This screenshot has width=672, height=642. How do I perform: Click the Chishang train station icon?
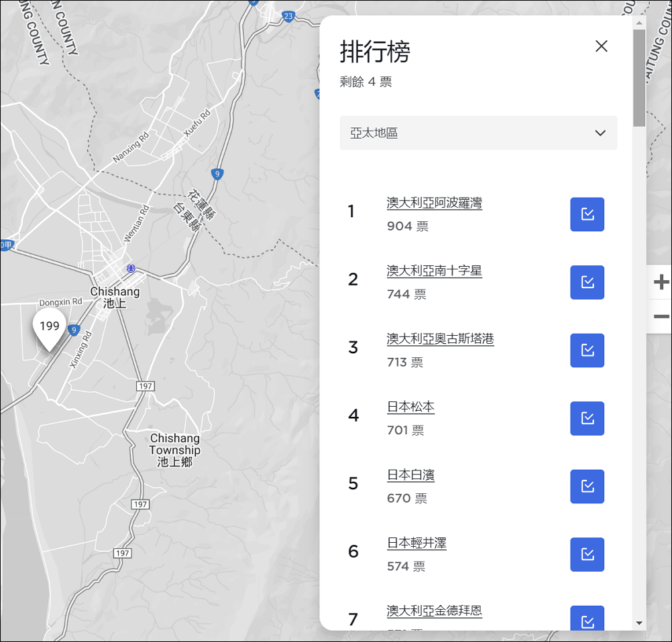[x=131, y=269]
